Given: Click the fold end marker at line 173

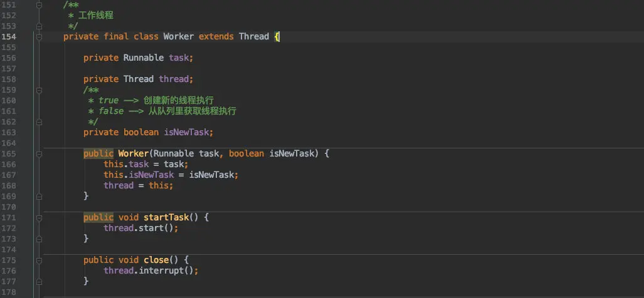Looking at the screenshot, I should 39,239.
